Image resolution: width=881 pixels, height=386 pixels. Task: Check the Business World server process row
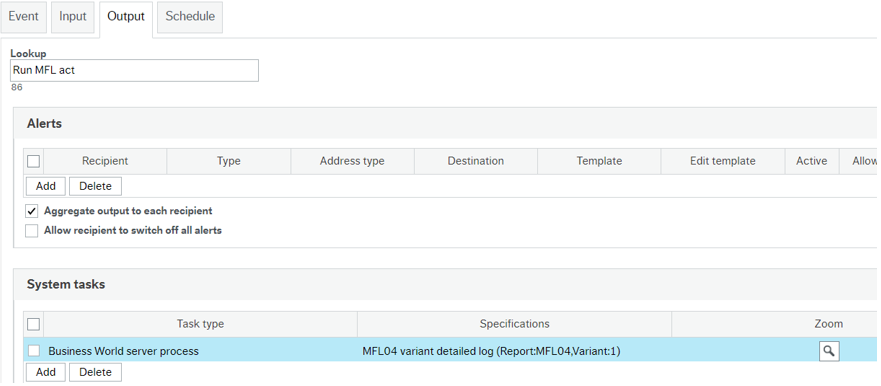click(34, 351)
